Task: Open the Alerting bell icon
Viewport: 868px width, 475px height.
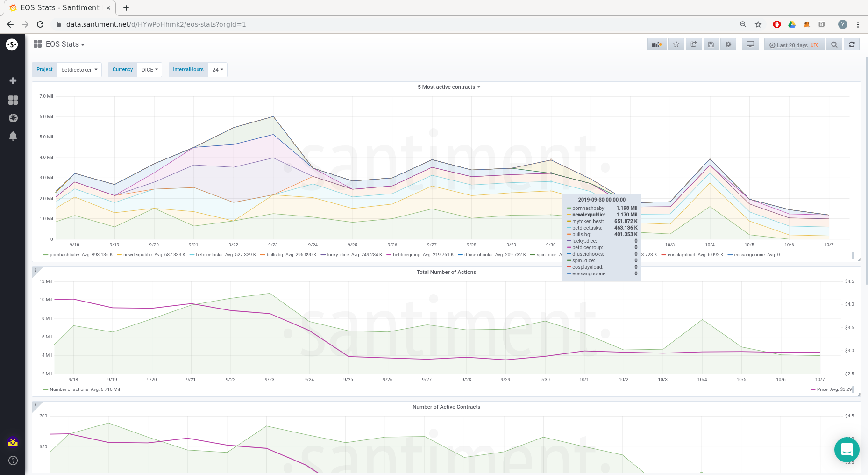Action: point(13,136)
